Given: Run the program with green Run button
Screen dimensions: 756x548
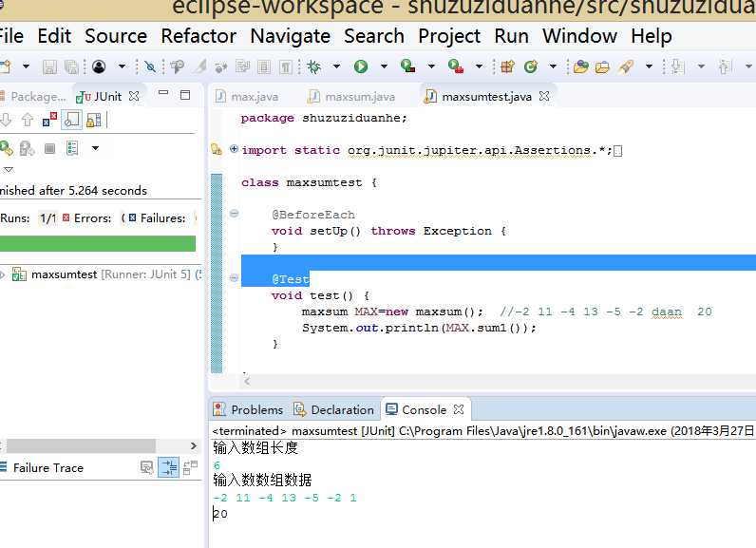Looking at the screenshot, I should 361,66.
